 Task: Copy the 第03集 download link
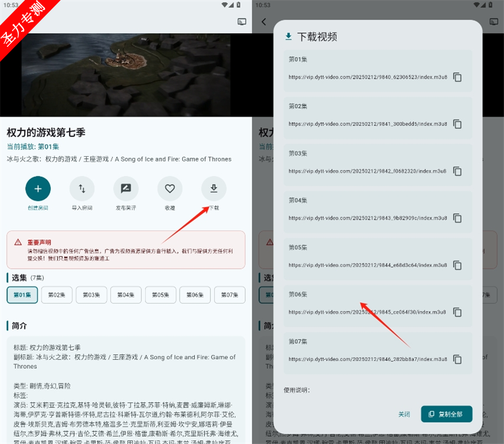coord(457,171)
